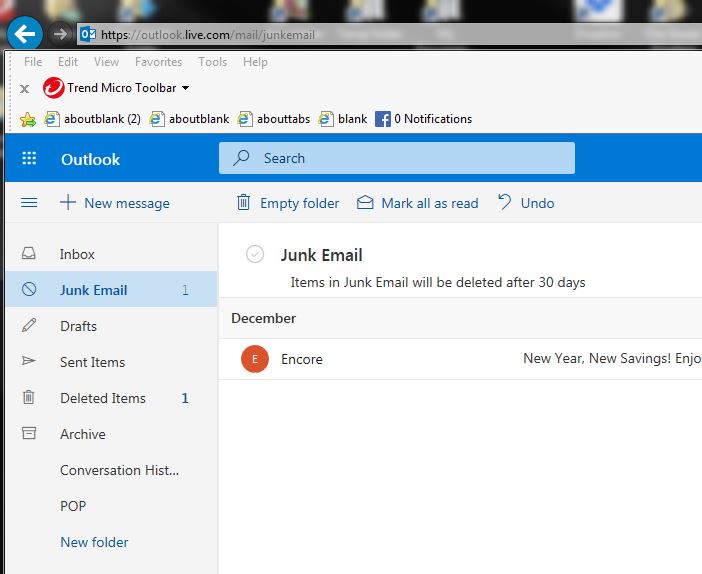702x574 pixels.
Task: Open the Drafts folder
Action: tap(111, 326)
